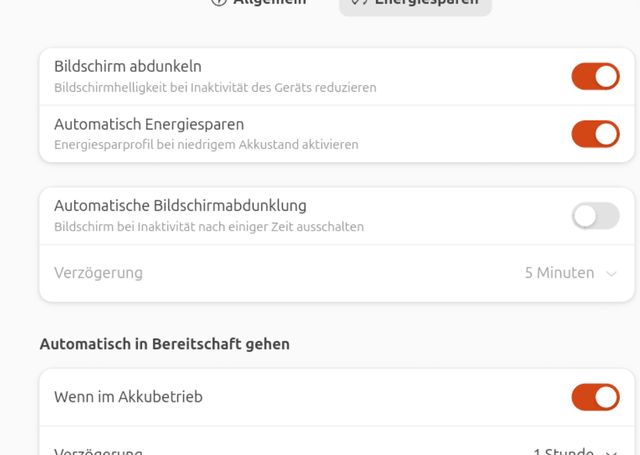Click the Bildschirm abdunkeln row title
640x455 pixels.
click(x=127, y=67)
